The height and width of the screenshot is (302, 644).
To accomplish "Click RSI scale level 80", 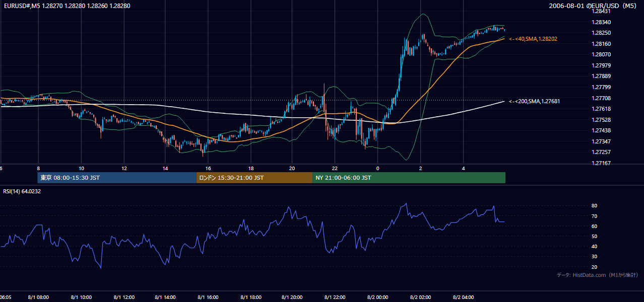I will pos(595,206).
